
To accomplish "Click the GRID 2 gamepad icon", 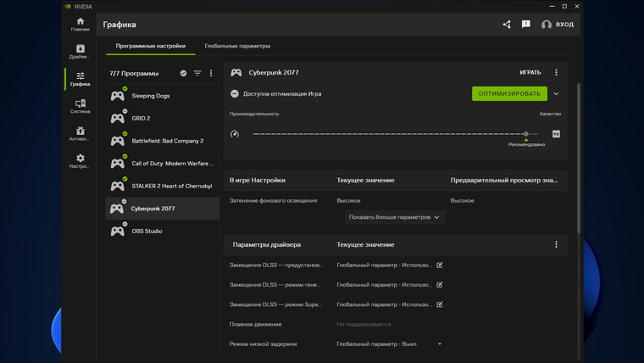I will click(118, 119).
